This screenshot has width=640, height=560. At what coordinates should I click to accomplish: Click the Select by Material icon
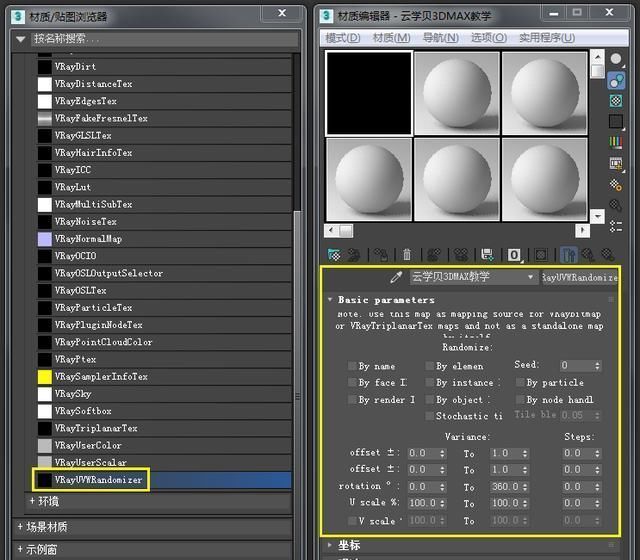pos(616,205)
